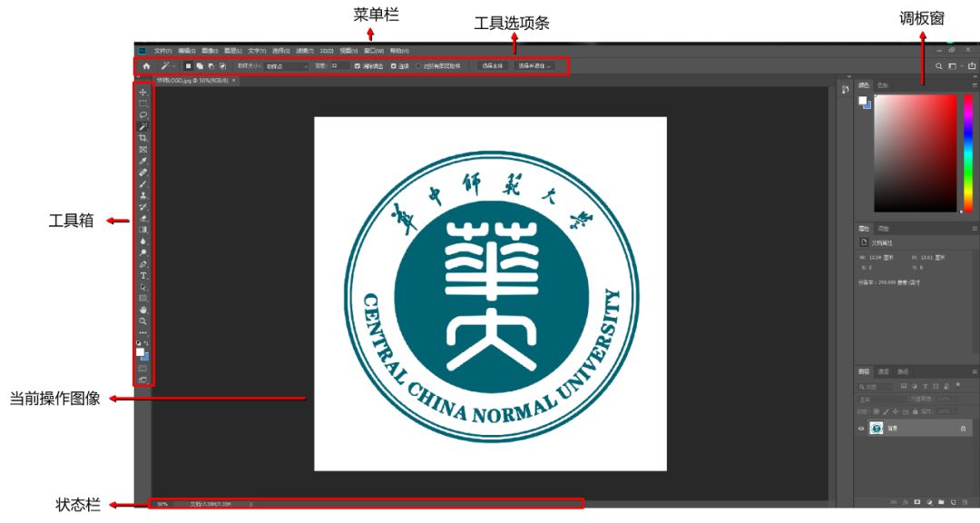Toggle the Contiguous checkbox
Viewport: 980px width, 523px height.
point(393,65)
